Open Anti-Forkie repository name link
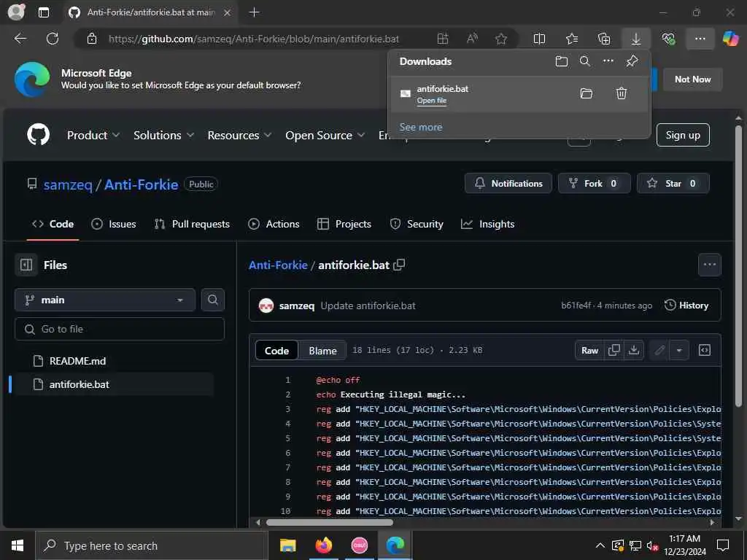This screenshot has height=560, width=747. tap(141, 184)
